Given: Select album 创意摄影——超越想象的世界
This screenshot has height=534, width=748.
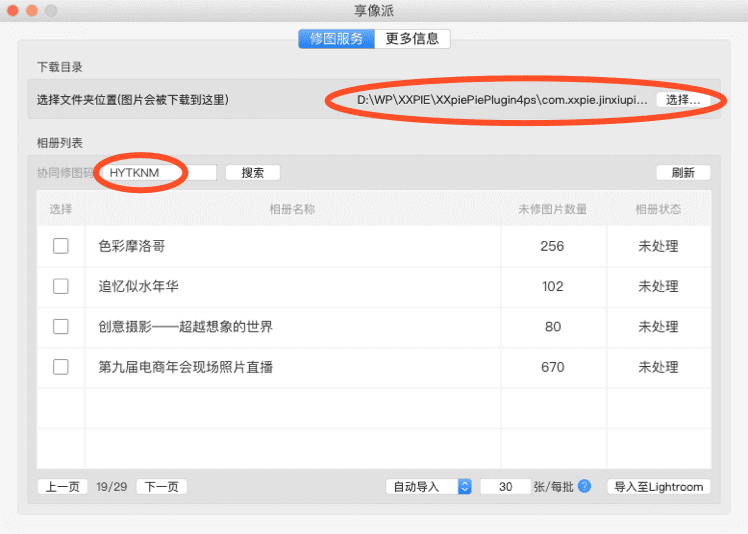Looking at the screenshot, I should [x=186, y=327].
